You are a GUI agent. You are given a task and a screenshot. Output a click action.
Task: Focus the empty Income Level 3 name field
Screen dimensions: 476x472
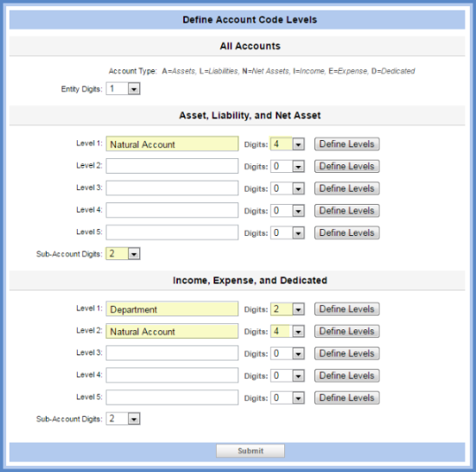click(x=172, y=354)
